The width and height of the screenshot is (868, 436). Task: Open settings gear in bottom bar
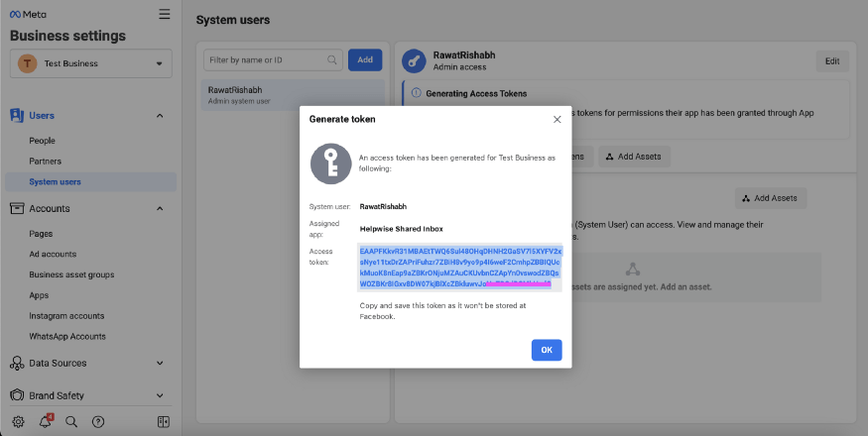[x=18, y=421]
